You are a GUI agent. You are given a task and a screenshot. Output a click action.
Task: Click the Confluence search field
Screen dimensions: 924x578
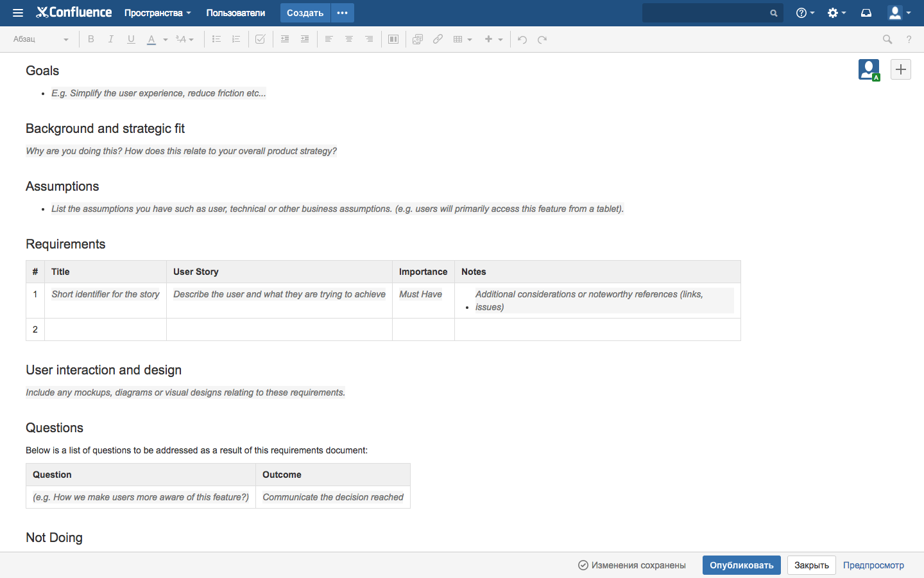point(706,13)
